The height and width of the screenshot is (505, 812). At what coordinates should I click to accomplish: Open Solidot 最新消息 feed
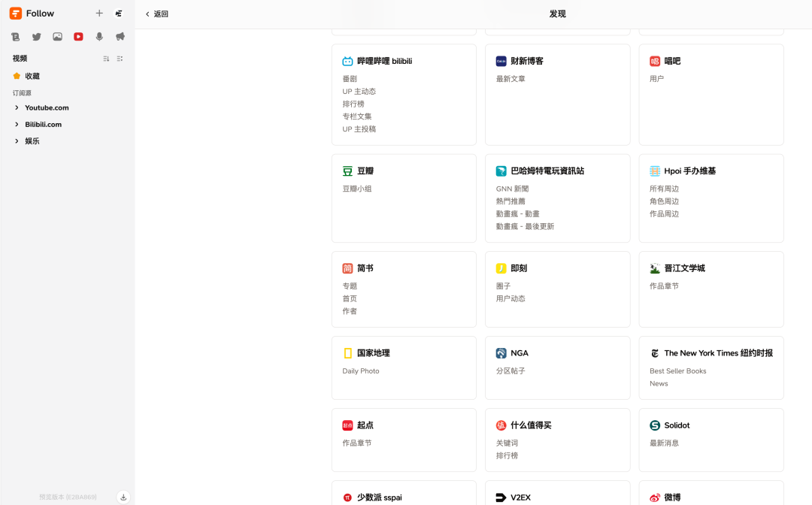[664, 443]
